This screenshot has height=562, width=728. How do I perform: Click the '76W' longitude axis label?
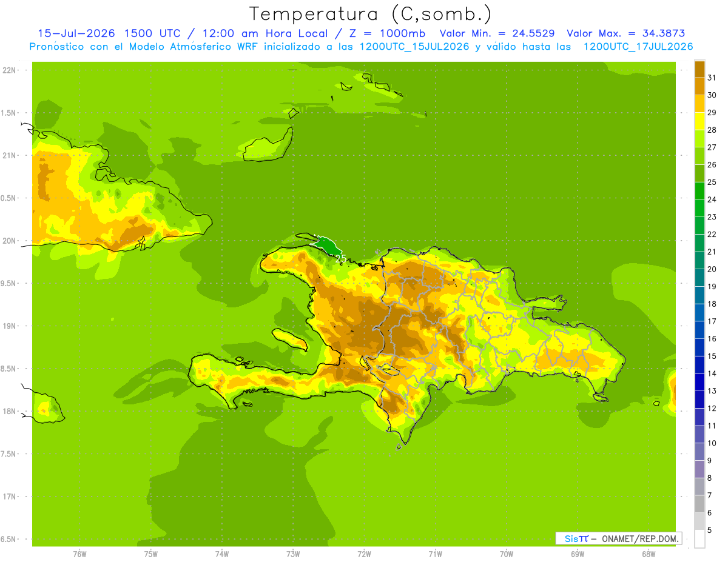click(x=79, y=554)
